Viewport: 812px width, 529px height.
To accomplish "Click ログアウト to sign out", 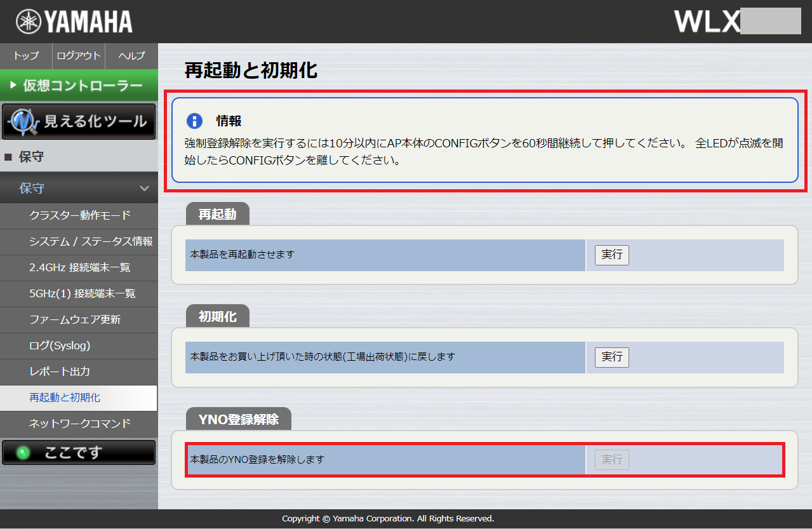I will tap(78, 56).
